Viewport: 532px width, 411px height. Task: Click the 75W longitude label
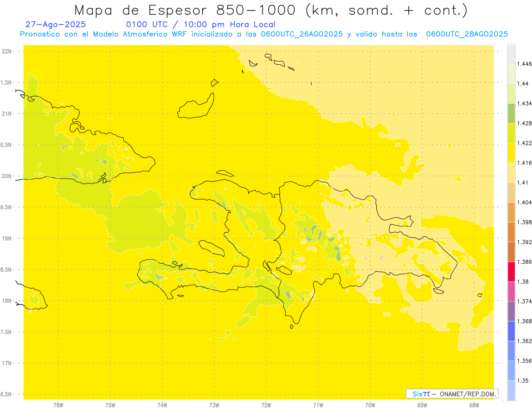(110, 405)
